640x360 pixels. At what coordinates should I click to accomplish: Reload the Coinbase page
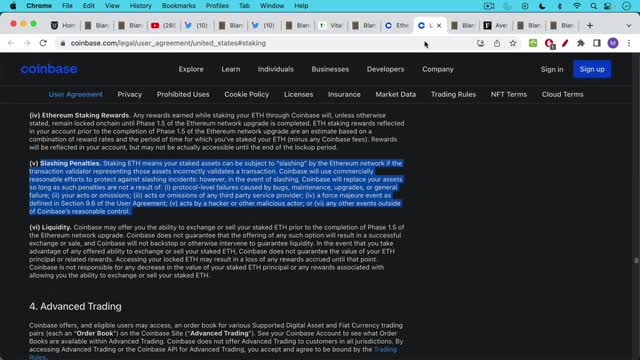tap(43, 43)
